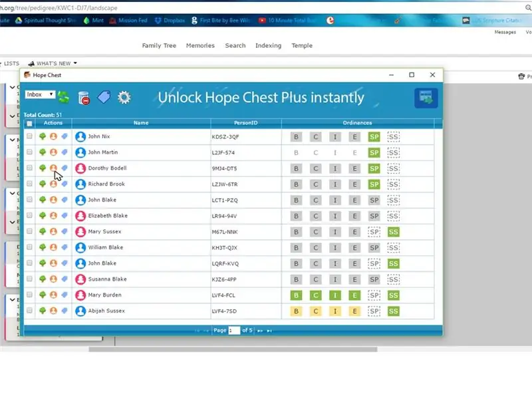Open the Search menu
532x399 pixels.
coord(235,45)
